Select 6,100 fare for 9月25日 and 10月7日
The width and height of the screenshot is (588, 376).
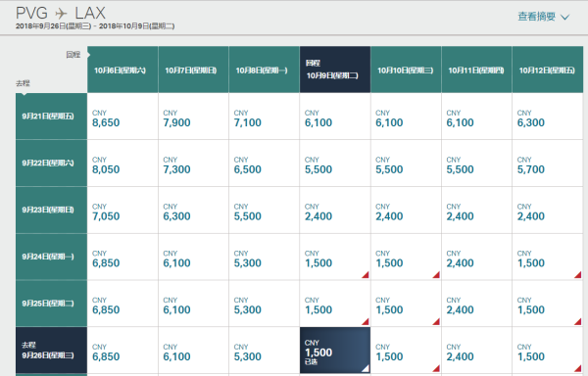coord(193,304)
